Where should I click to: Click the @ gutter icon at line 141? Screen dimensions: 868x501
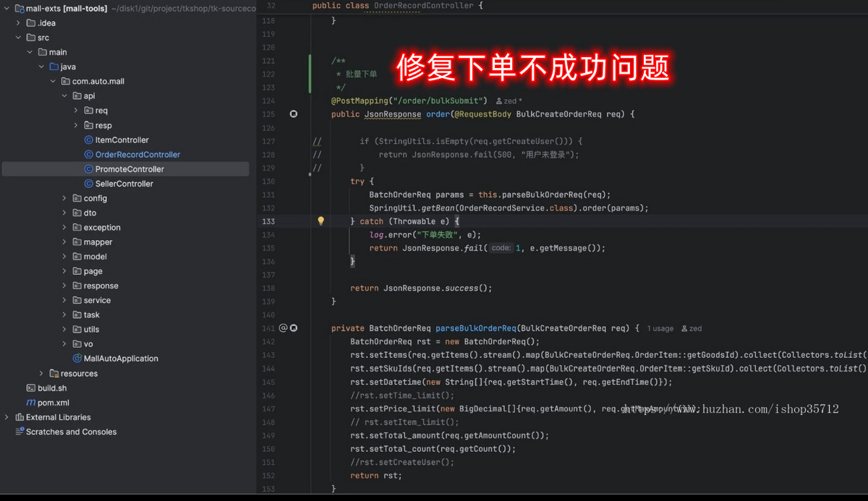click(x=284, y=327)
